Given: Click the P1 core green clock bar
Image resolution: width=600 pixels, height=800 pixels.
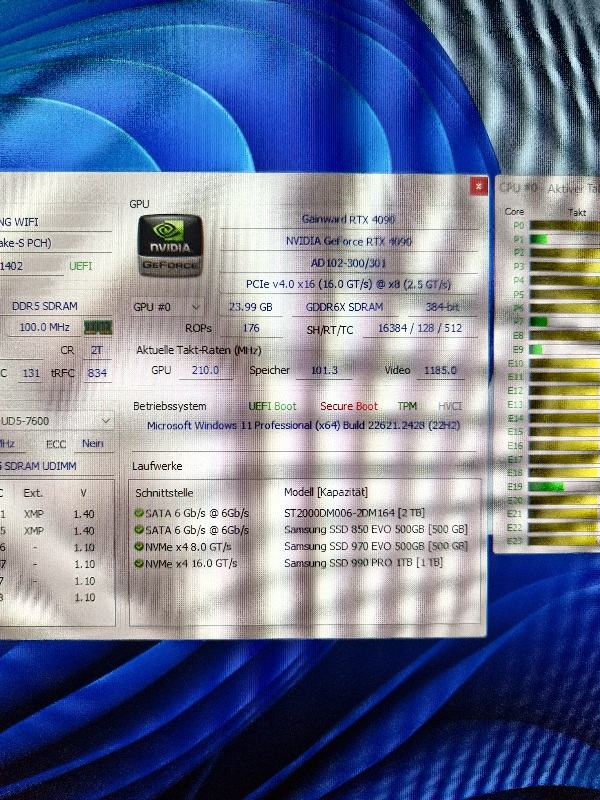Looking at the screenshot, I should (539, 239).
